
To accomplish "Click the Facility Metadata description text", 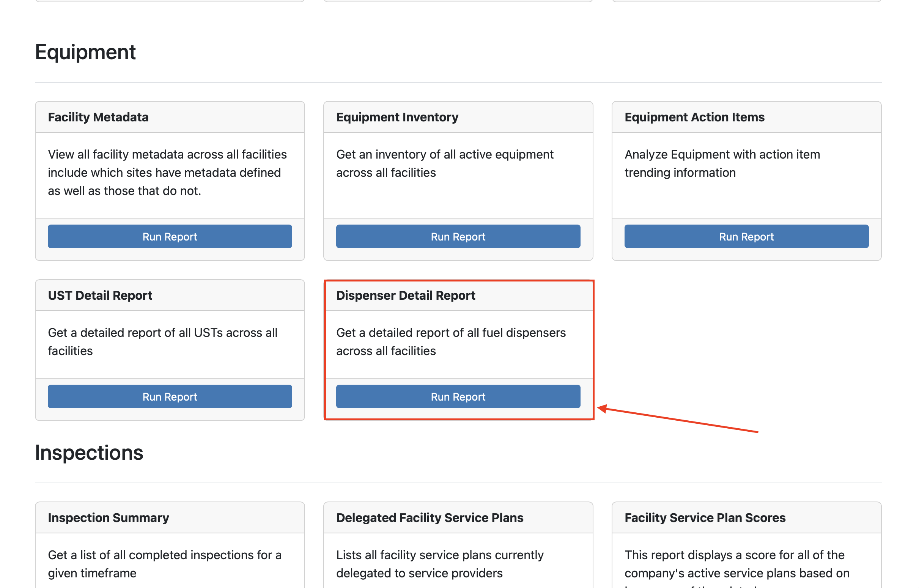I will (x=167, y=172).
